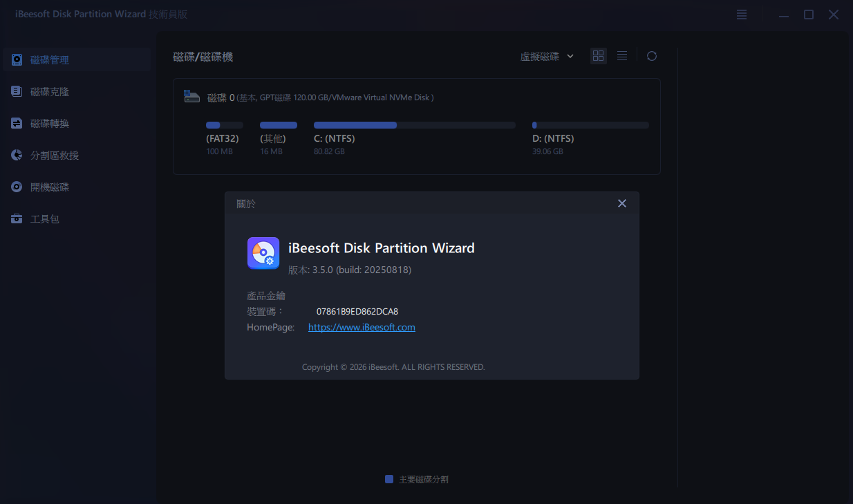Click the C: (NTFS) partition usage bar

(x=414, y=125)
